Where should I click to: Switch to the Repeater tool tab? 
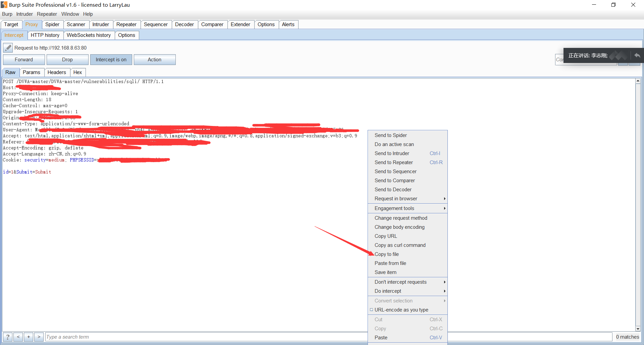126,24
